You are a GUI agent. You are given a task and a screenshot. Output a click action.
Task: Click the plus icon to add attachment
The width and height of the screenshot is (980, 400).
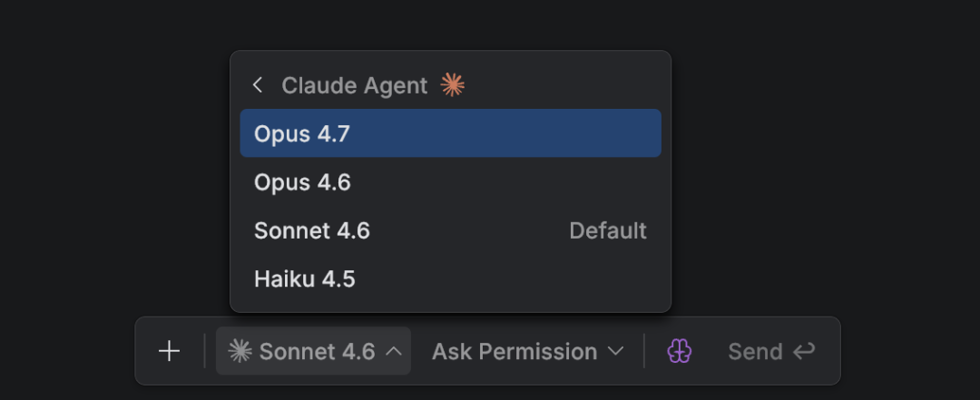click(x=170, y=351)
